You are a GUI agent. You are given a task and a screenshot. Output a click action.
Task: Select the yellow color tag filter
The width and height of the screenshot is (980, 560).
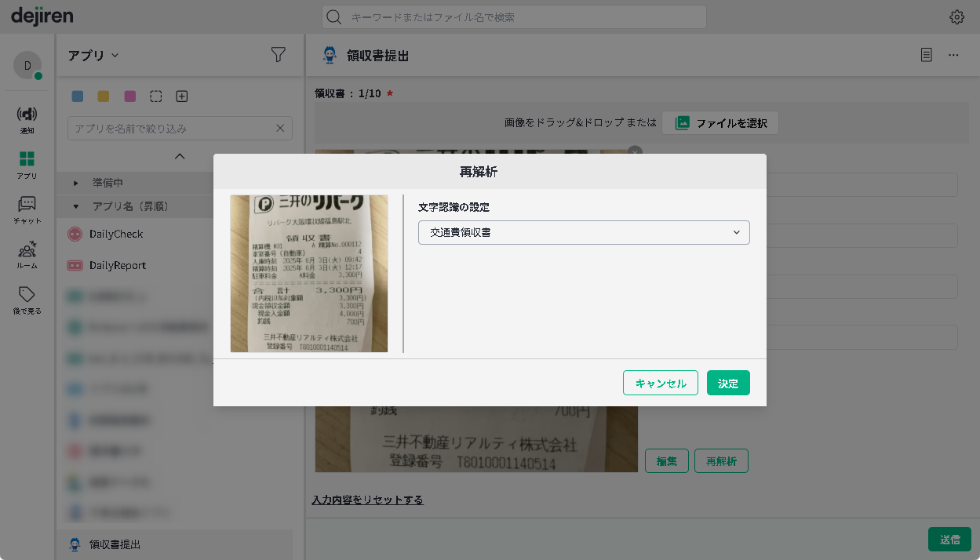[x=103, y=96]
